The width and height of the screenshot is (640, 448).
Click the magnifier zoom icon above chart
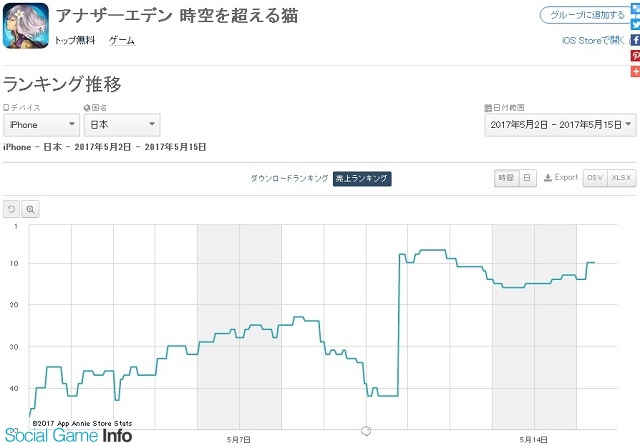(x=30, y=209)
